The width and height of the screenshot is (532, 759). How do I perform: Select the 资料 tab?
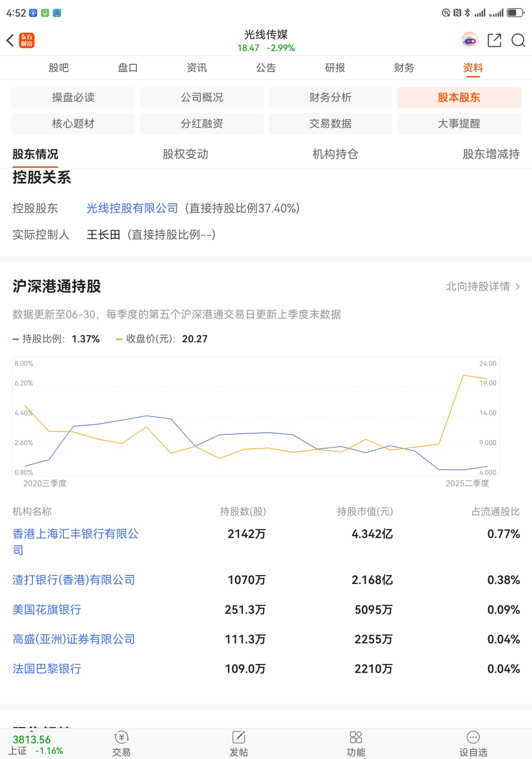pos(473,68)
